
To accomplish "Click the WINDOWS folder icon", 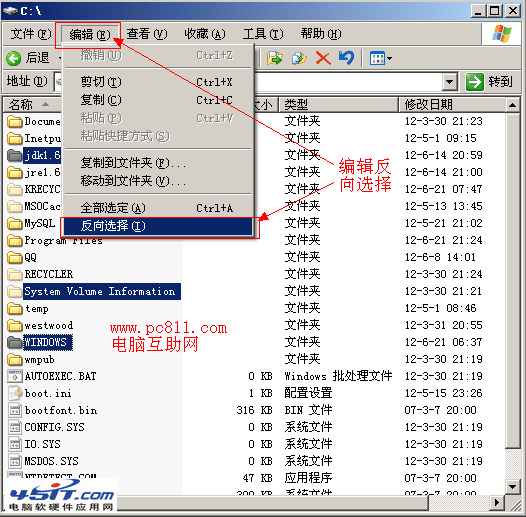I will pos(14,343).
